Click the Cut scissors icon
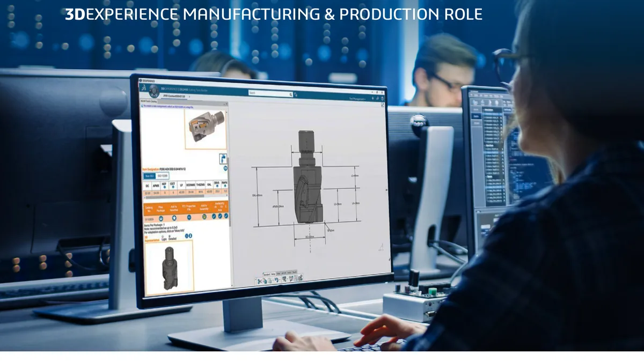The height and width of the screenshot is (362, 644). (260, 281)
